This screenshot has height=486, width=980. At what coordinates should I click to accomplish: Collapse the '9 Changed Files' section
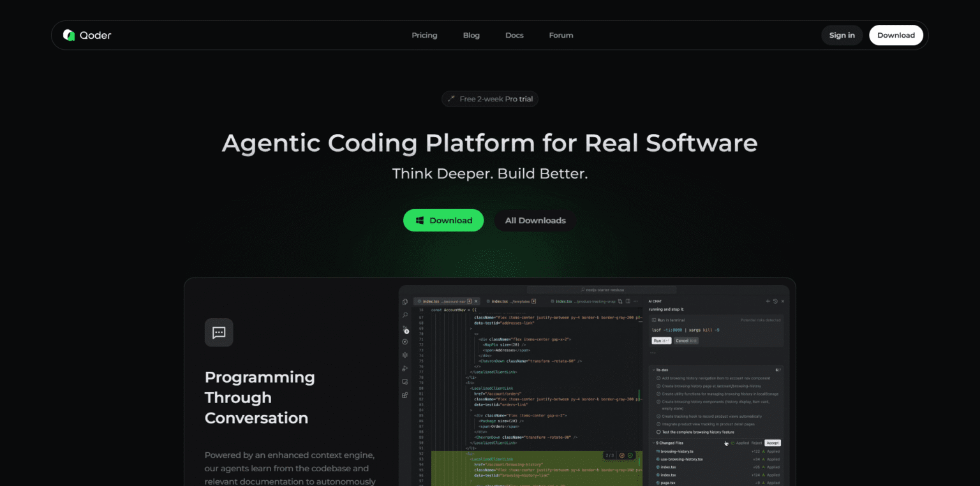click(653, 443)
